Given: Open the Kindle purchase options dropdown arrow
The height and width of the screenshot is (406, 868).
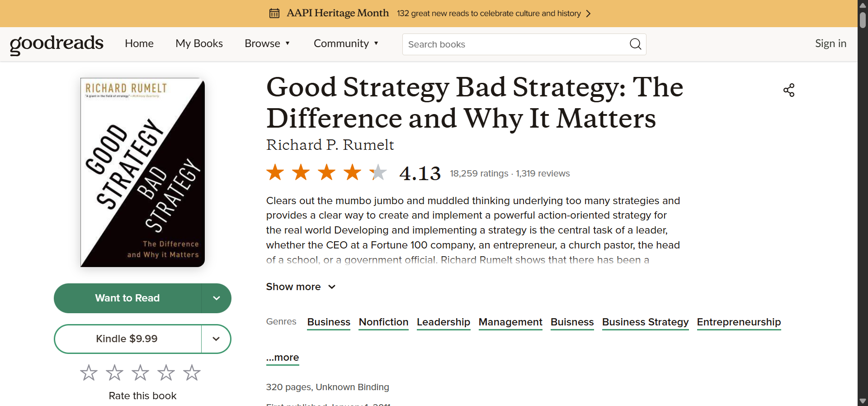Looking at the screenshot, I should tap(216, 339).
